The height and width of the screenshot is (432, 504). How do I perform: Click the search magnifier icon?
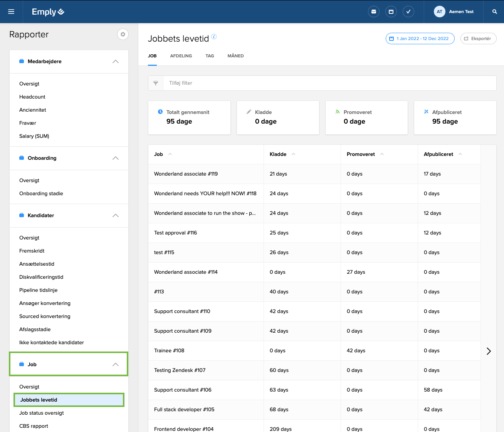coord(494,12)
